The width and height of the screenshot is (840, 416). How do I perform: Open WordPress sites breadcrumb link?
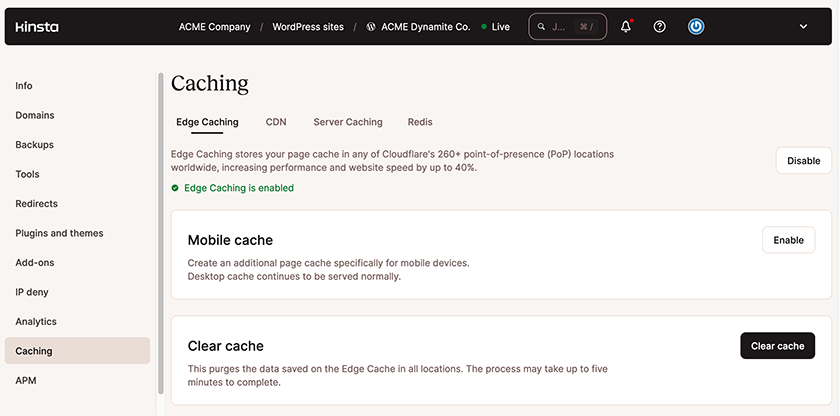tap(308, 27)
